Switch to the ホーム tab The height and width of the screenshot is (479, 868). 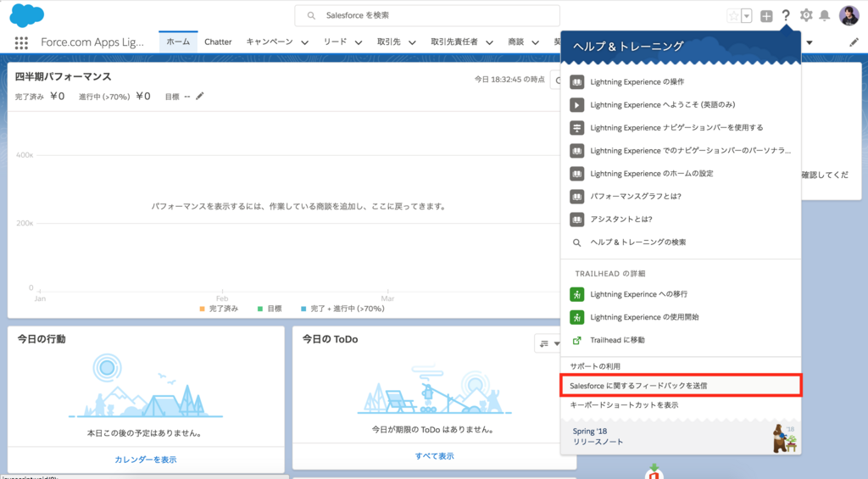tap(178, 42)
